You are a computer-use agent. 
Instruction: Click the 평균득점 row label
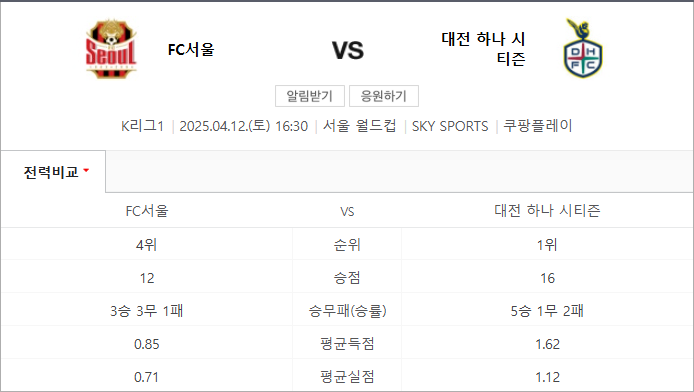tap(347, 344)
